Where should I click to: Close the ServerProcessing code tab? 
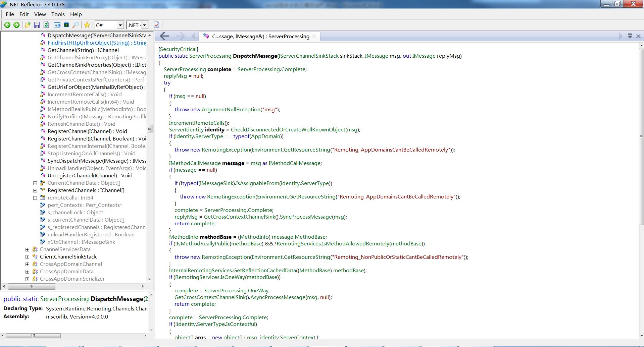pos(314,37)
